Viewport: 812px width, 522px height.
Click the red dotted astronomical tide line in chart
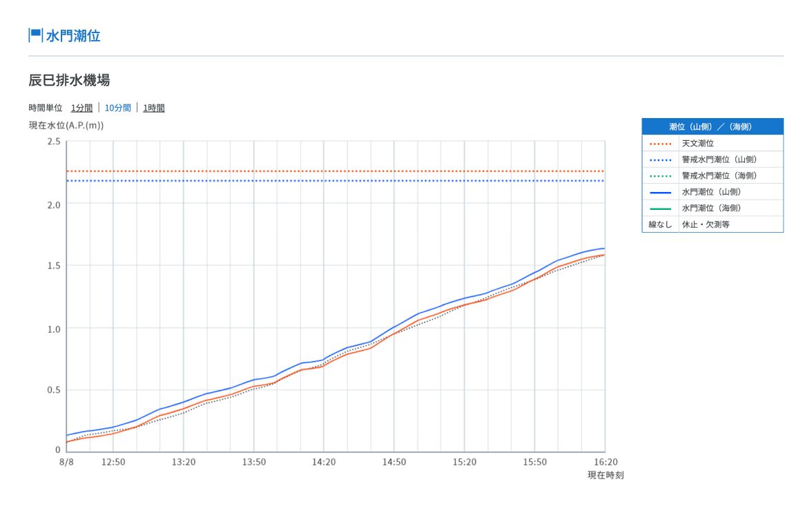point(336,171)
